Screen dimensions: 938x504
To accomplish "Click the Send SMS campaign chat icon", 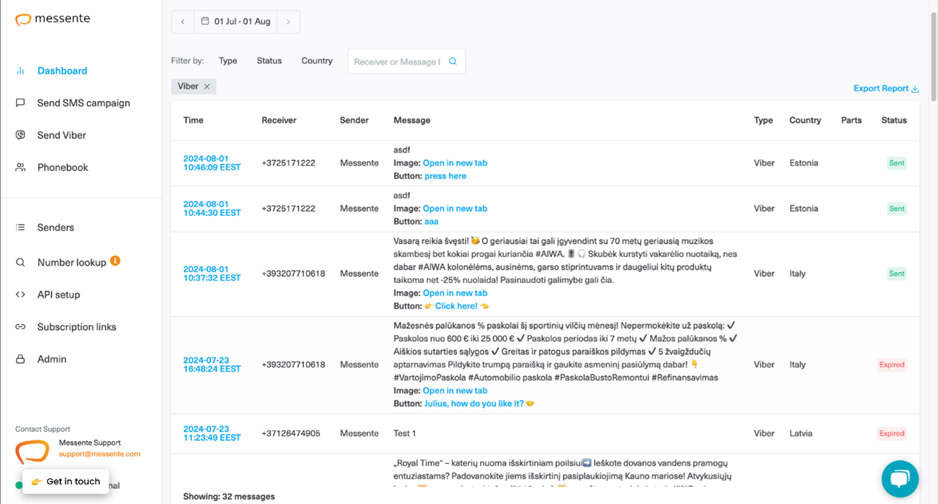I will click(20, 103).
